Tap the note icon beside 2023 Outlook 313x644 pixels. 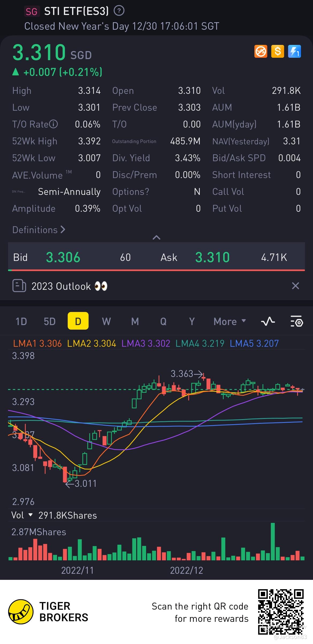click(19, 286)
